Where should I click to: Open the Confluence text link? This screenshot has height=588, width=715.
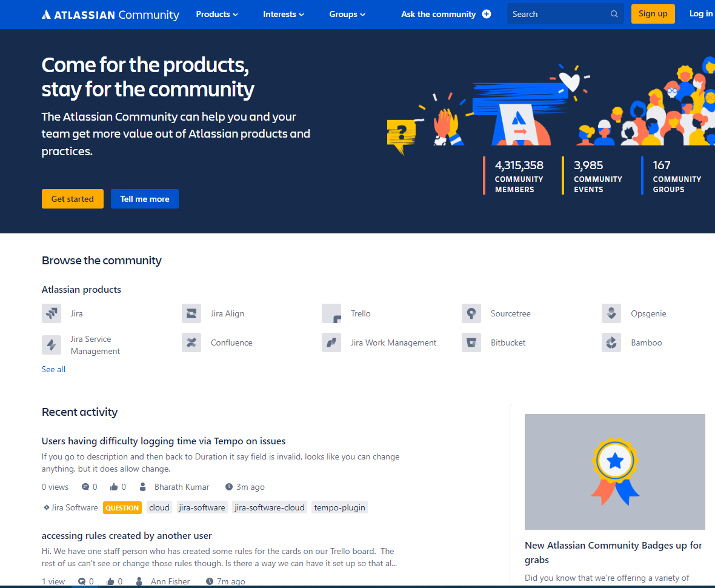tap(231, 342)
